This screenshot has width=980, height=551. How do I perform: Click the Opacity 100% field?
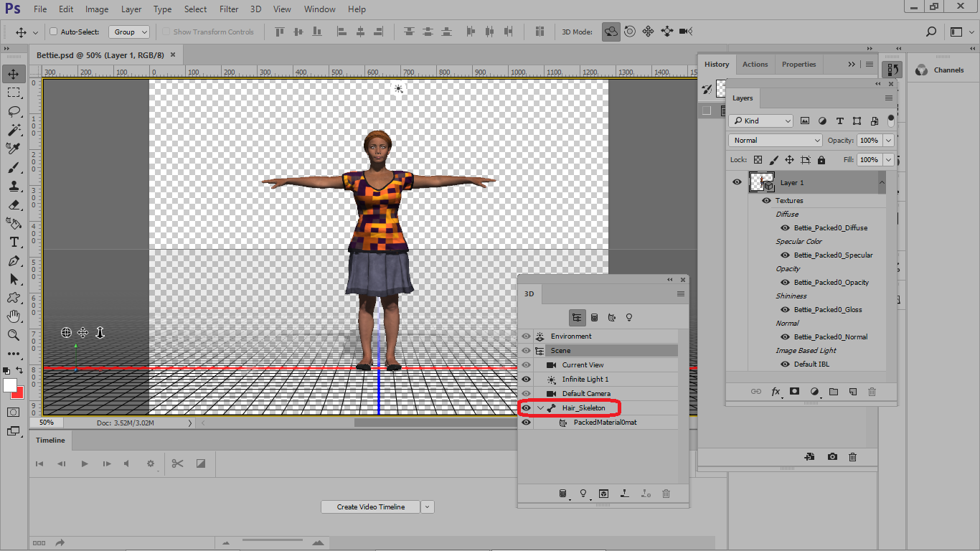pyautogui.click(x=869, y=141)
